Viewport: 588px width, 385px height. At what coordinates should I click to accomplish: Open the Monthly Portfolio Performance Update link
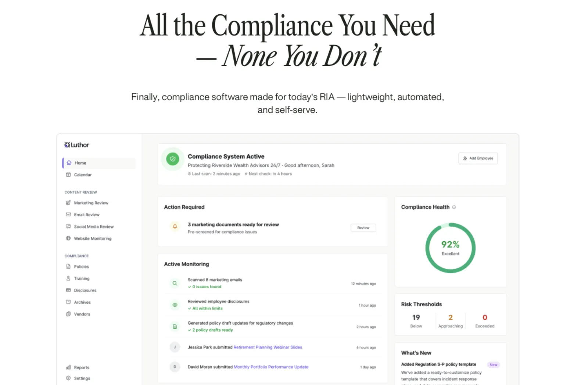point(271,367)
